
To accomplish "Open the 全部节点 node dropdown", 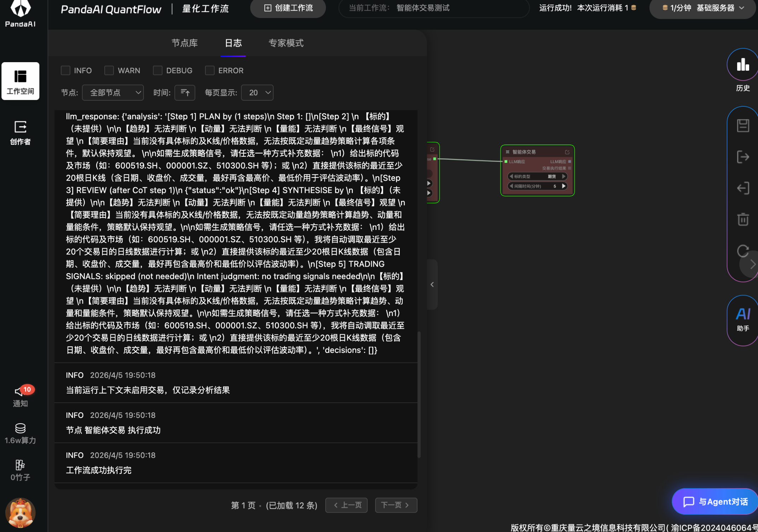I will pyautogui.click(x=113, y=93).
